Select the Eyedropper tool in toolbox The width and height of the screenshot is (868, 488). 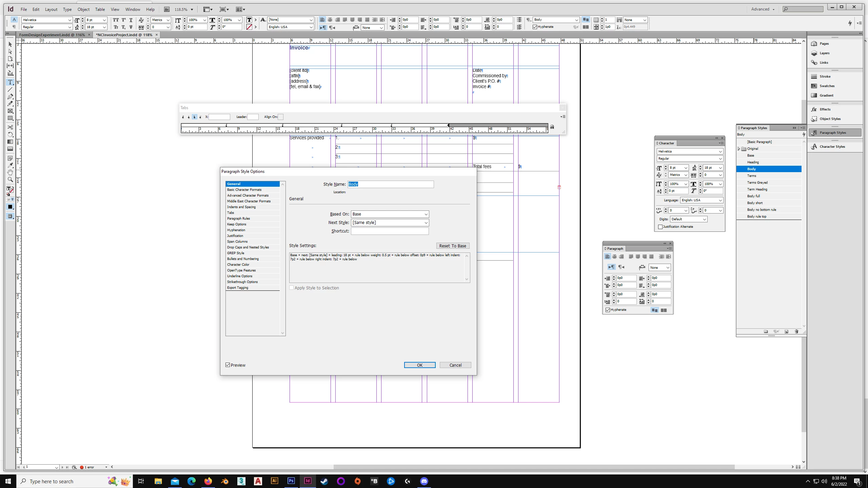click(10, 165)
